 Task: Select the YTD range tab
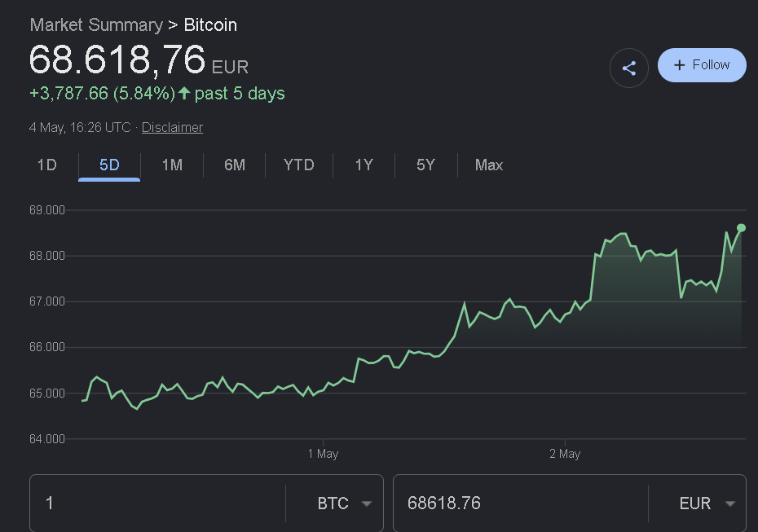pyautogui.click(x=299, y=165)
